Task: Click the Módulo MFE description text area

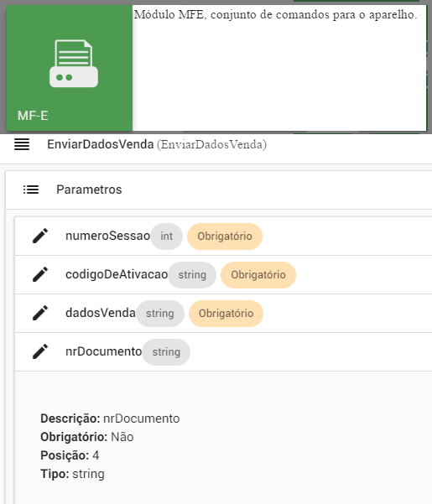Action: click(279, 68)
